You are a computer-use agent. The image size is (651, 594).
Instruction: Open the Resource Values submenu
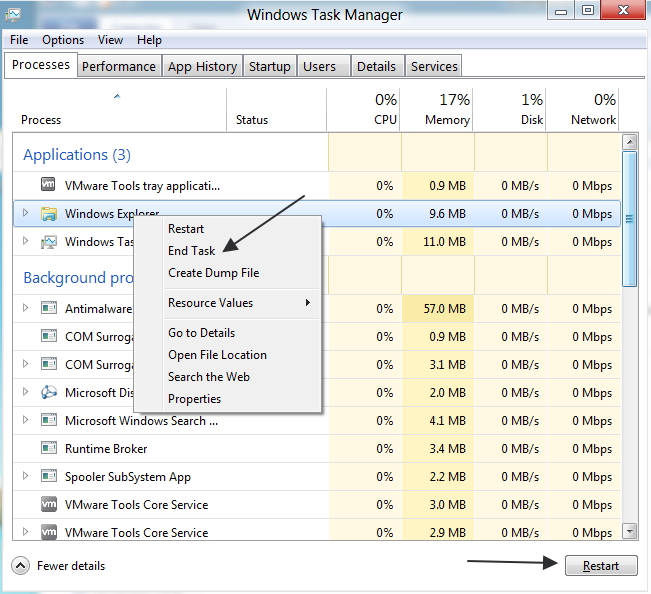tap(241, 303)
